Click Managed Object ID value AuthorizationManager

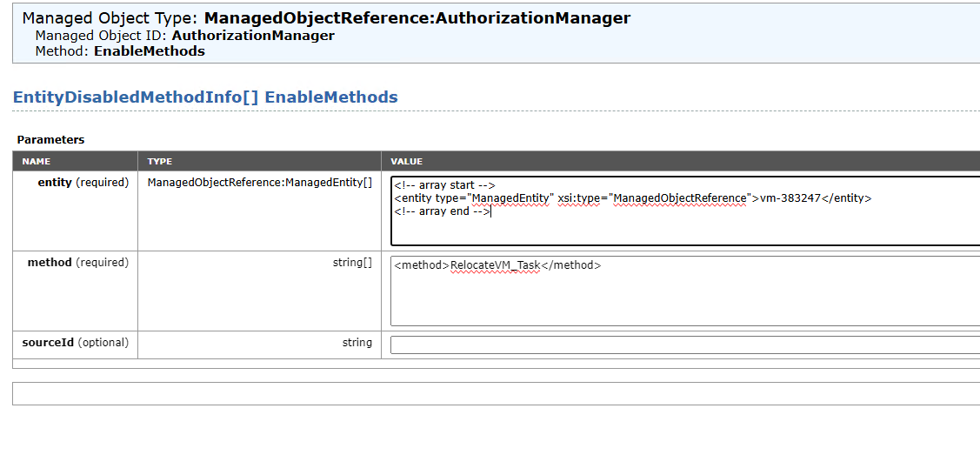pos(253,36)
